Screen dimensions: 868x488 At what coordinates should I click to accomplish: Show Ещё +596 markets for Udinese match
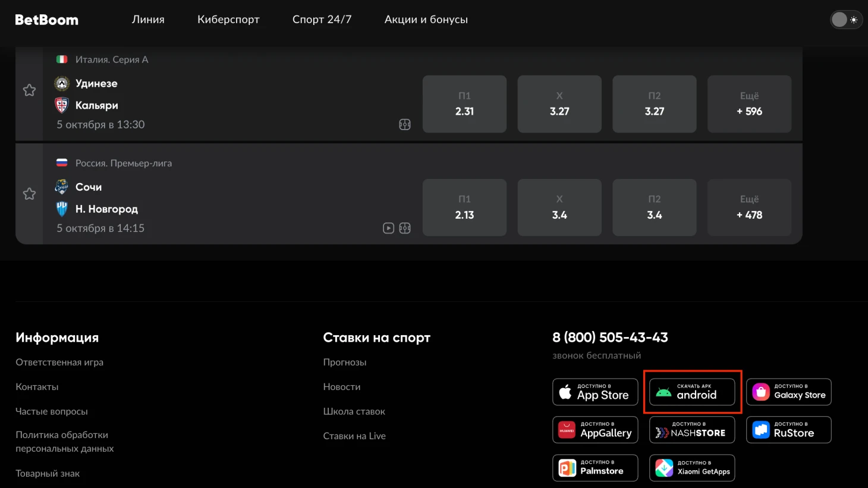click(749, 104)
